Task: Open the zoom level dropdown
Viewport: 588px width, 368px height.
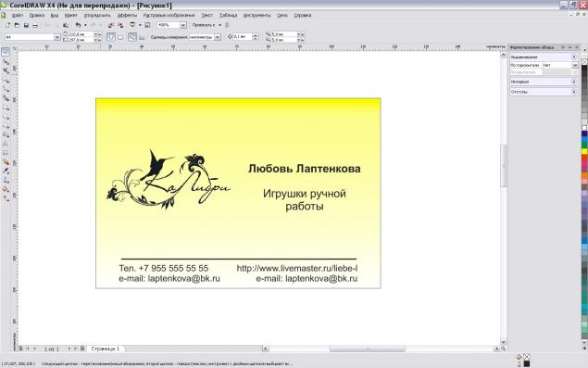Action: pyautogui.click(x=183, y=25)
